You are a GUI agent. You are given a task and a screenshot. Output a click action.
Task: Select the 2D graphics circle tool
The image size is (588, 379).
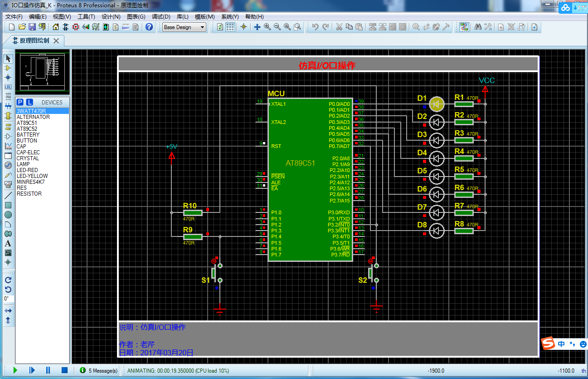coord(8,215)
